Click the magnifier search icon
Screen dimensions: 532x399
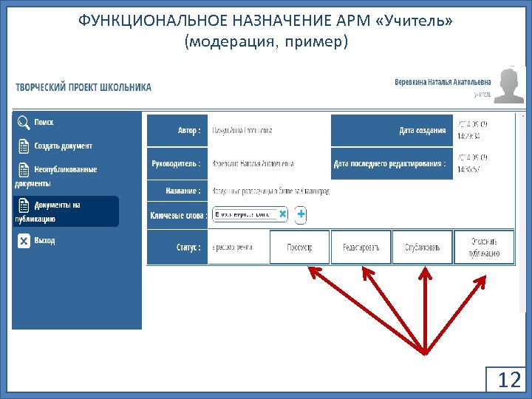click(24, 123)
